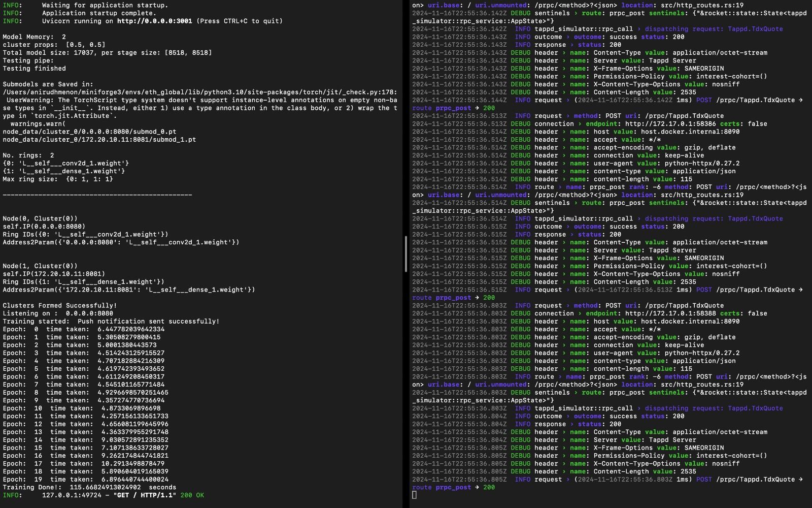Click 'Training started: Push notification sent successfully!' line
This screenshot has height=508, width=812.
(x=111, y=321)
